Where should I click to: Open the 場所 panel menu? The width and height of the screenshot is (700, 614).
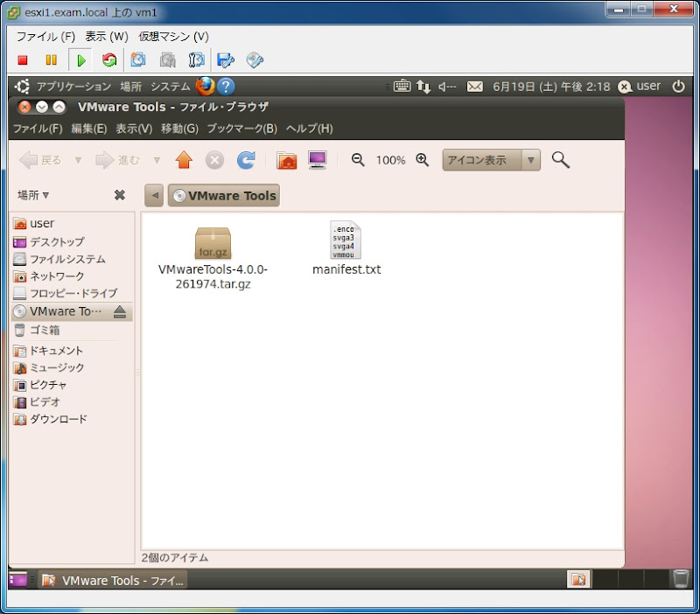point(130,86)
